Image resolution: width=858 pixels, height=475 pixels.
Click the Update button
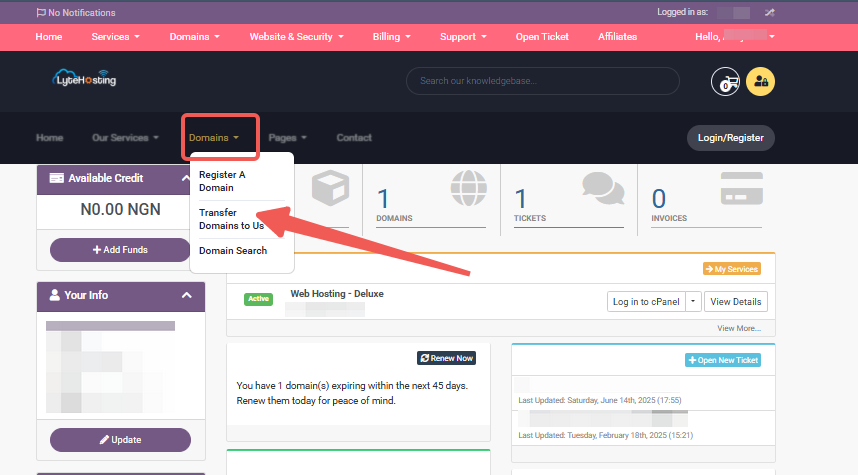click(120, 440)
